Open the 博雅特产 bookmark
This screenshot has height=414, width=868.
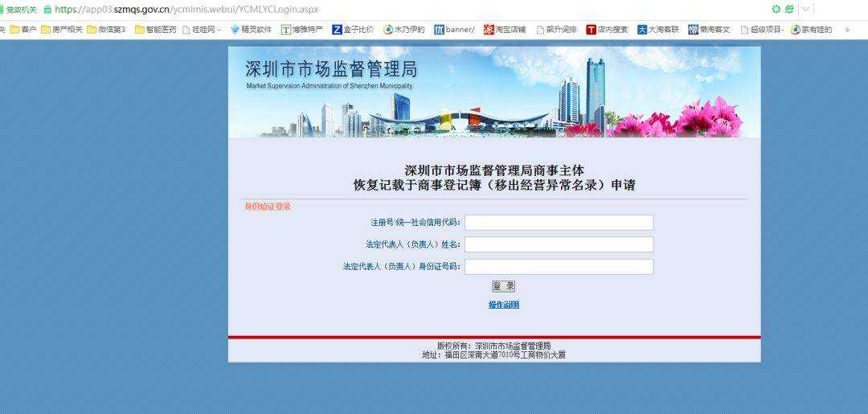point(302,30)
